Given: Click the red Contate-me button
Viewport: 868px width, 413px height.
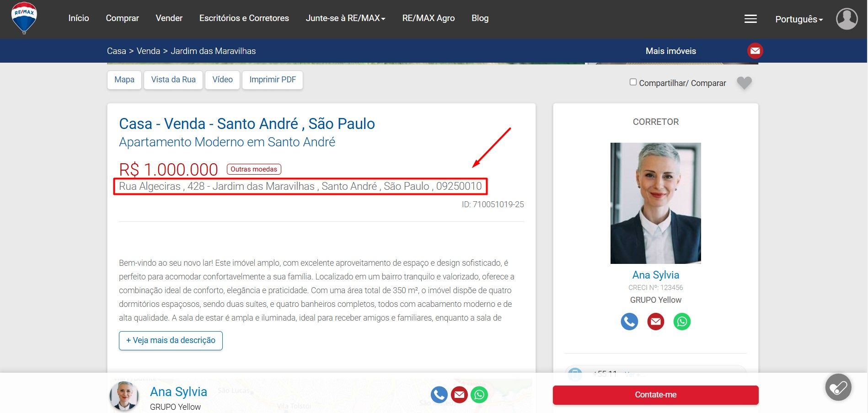Looking at the screenshot, I should 655,395.
